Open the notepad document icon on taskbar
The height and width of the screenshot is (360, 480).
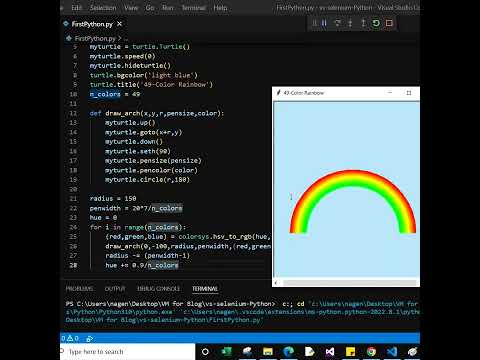click(309, 352)
